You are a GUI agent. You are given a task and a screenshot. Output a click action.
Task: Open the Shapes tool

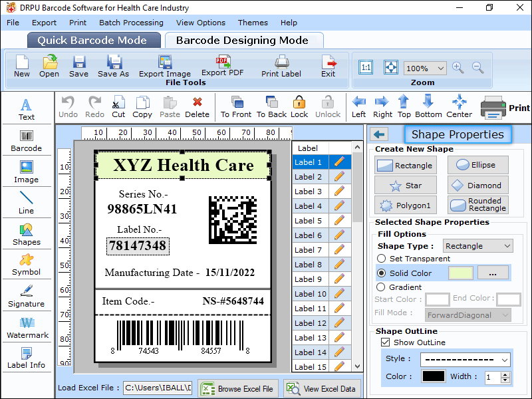[x=27, y=235]
